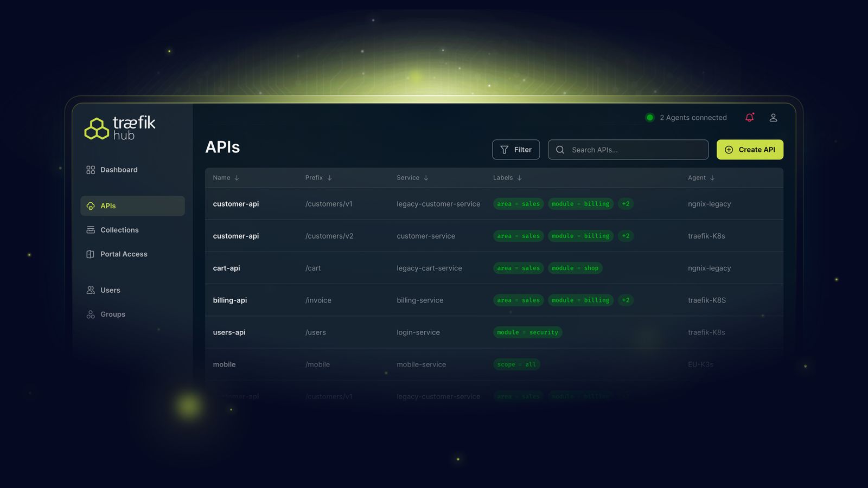Screen dimensions: 868x488
Task: Open the notifications bell
Action: (750, 117)
